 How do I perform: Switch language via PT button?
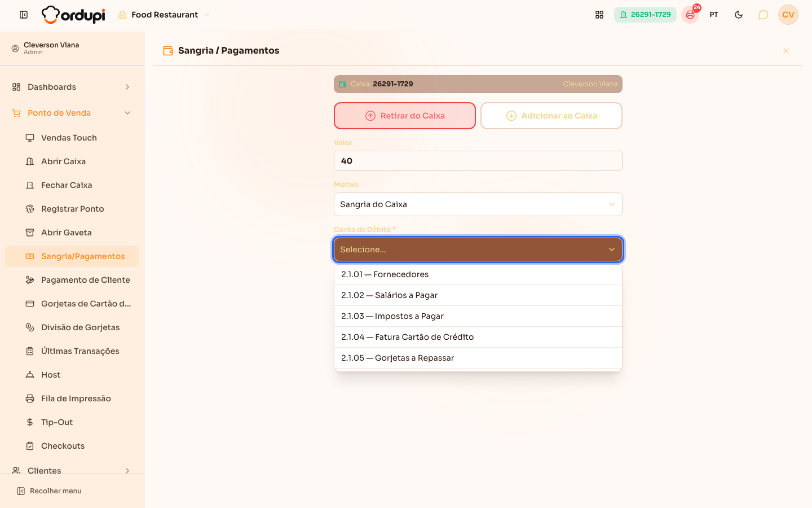pos(714,15)
